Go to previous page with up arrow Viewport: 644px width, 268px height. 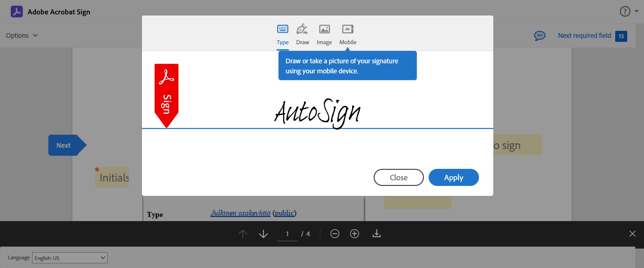tap(243, 234)
